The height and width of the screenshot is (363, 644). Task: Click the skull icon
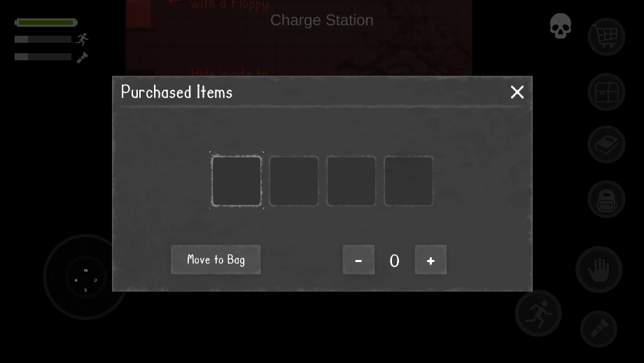click(x=561, y=26)
